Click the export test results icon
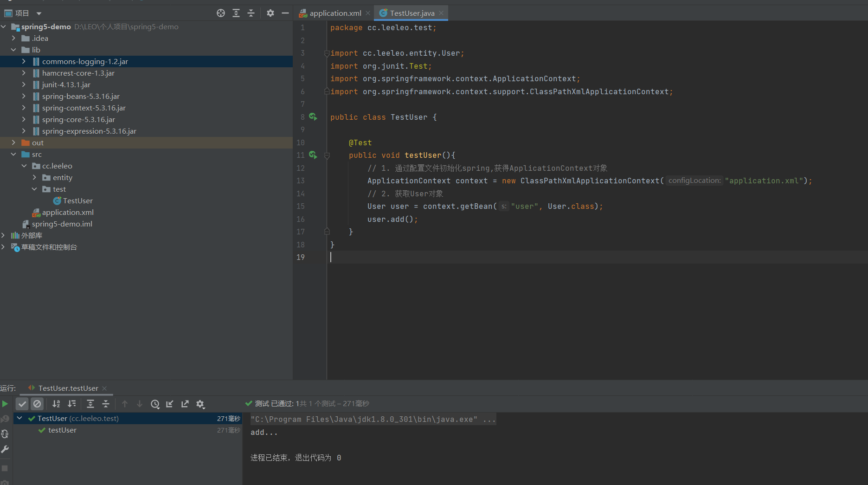 pyautogui.click(x=185, y=404)
